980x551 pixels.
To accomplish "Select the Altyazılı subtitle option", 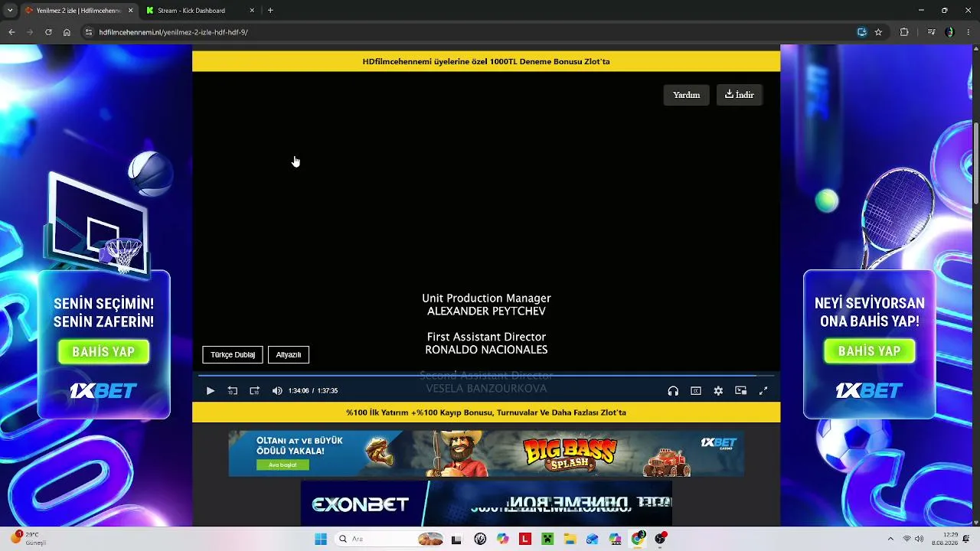I will (x=289, y=355).
